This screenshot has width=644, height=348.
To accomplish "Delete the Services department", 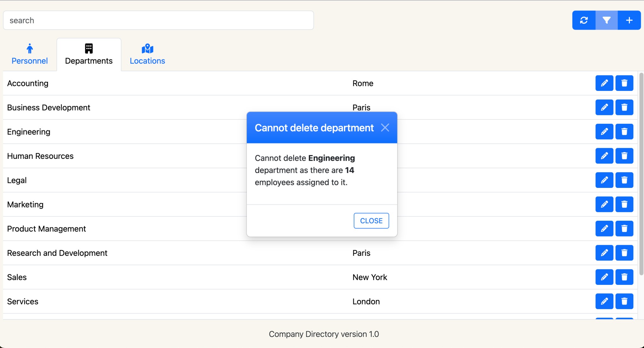I will (624, 301).
